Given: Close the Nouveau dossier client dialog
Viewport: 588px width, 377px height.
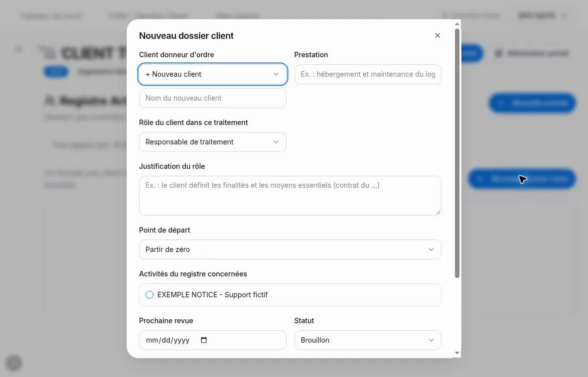Looking at the screenshot, I should click(437, 35).
